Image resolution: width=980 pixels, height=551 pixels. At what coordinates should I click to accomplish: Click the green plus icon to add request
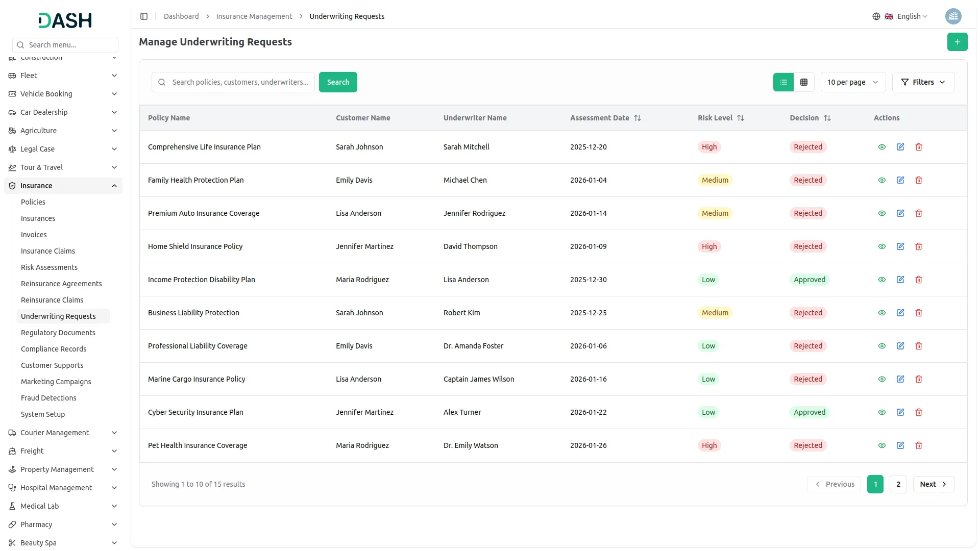pyautogui.click(x=957, y=42)
